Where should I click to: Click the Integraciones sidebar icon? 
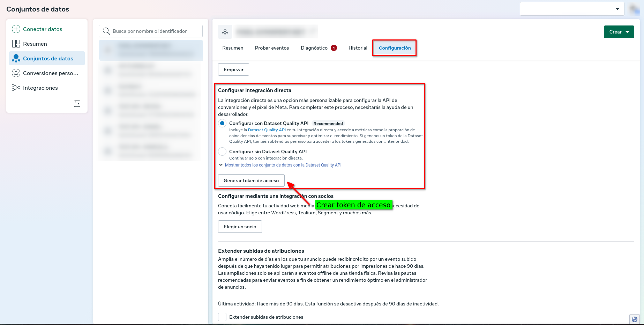pos(16,88)
